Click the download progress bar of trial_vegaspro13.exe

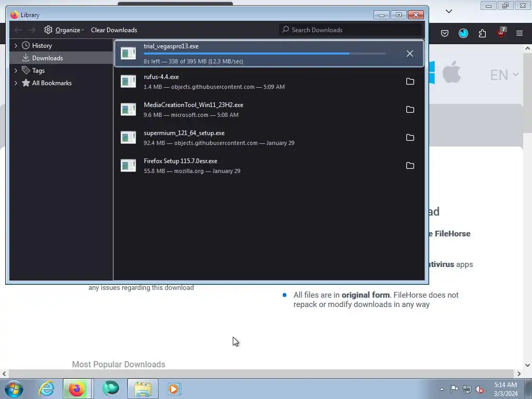point(264,54)
